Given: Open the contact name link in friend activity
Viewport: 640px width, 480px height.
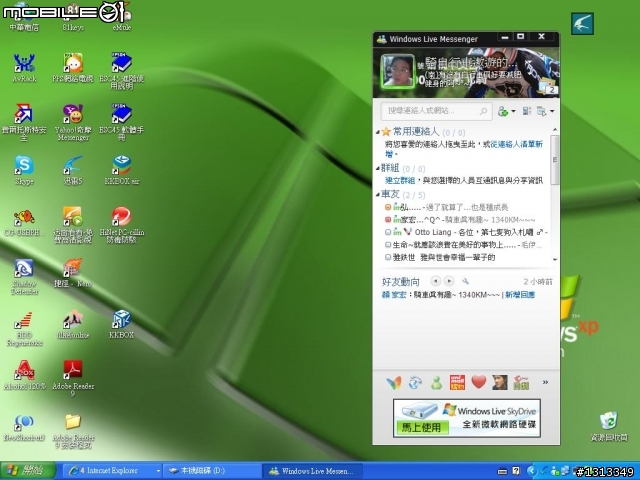Looking at the screenshot, I should click(394, 295).
